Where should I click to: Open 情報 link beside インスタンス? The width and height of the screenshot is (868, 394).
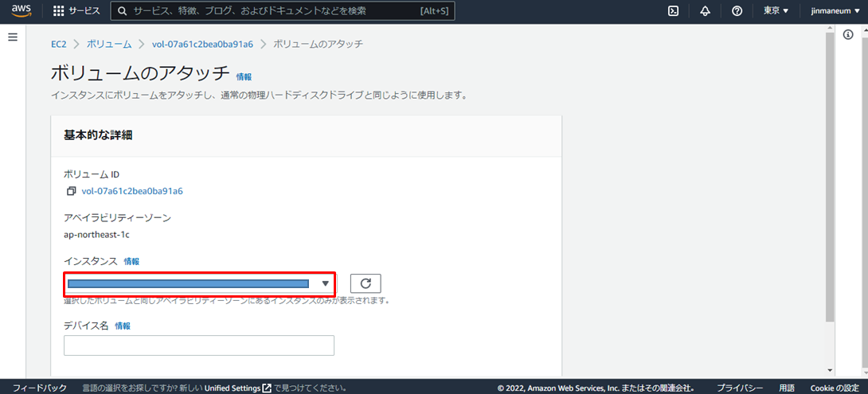point(131,261)
